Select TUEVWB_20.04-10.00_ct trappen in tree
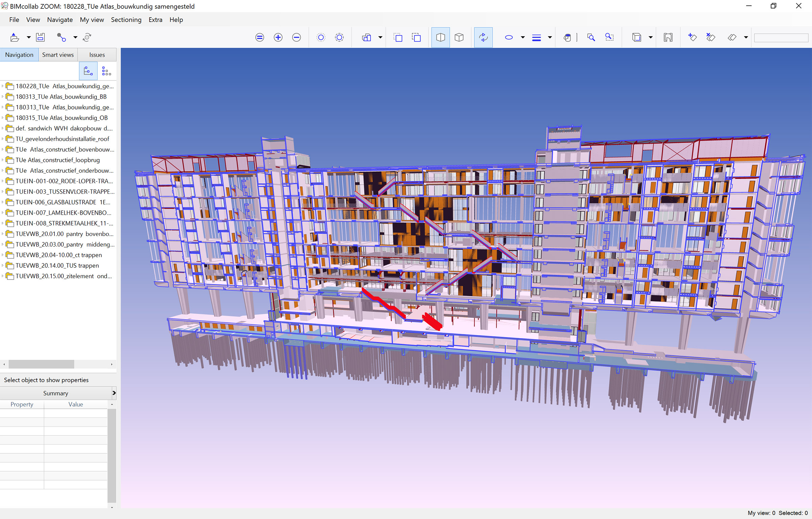The width and height of the screenshot is (812, 519). pyautogui.click(x=59, y=255)
